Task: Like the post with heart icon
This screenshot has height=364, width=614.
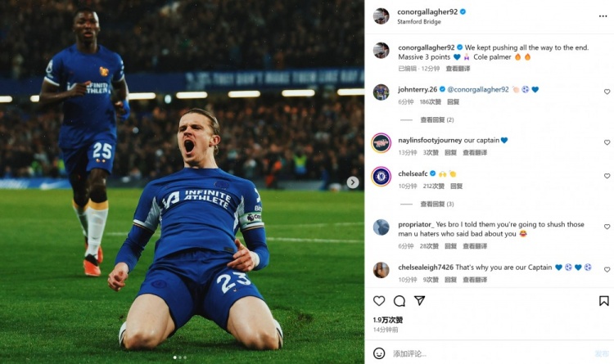Action: pyautogui.click(x=379, y=301)
